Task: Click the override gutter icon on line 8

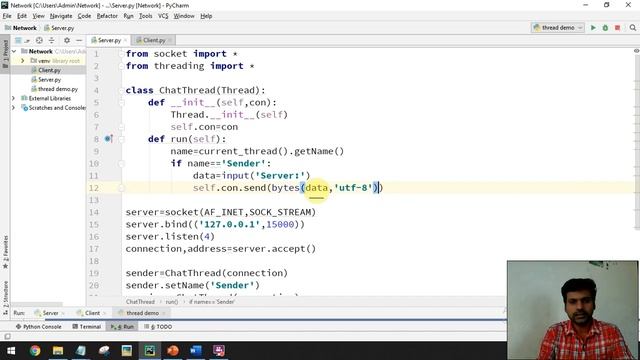Action: 109,139
